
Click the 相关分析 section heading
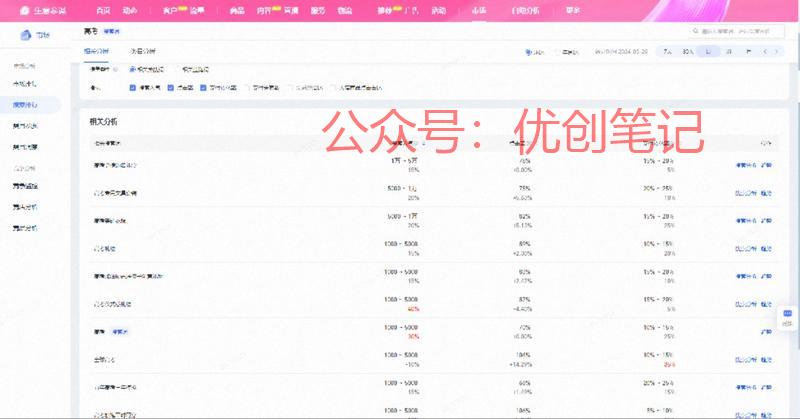104,121
